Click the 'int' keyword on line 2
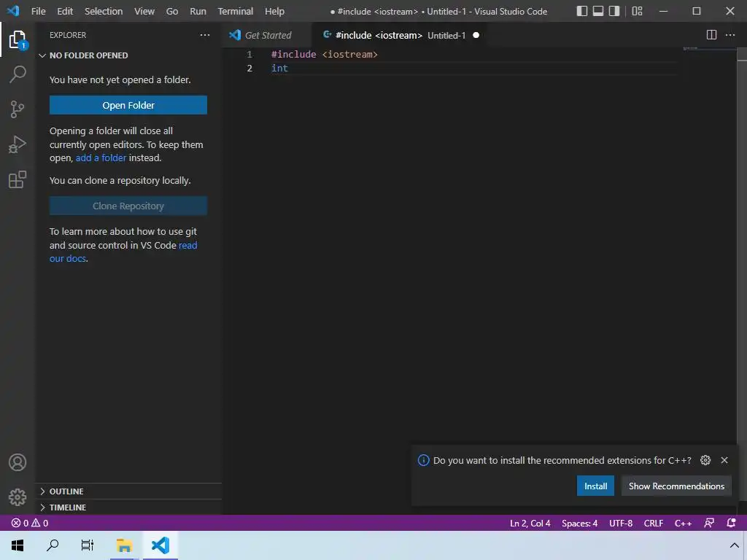This screenshot has height=560, width=747. 279,68
